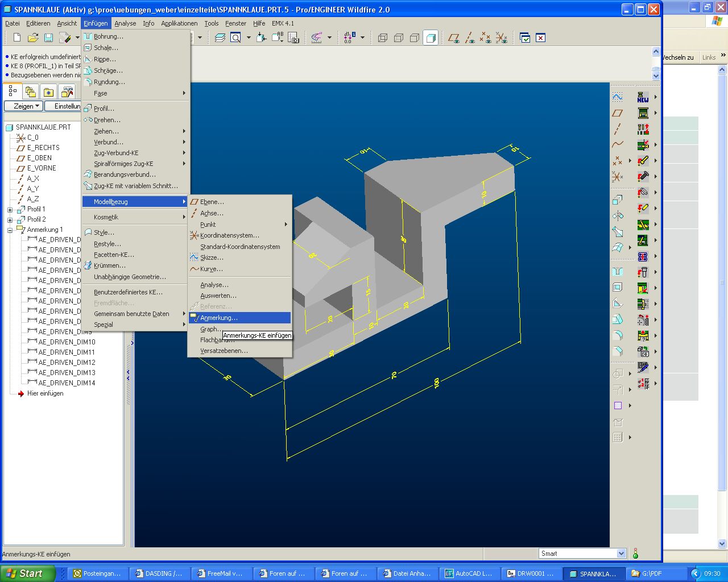Select the coordinate system tool in right toolbar

(618, 177)
